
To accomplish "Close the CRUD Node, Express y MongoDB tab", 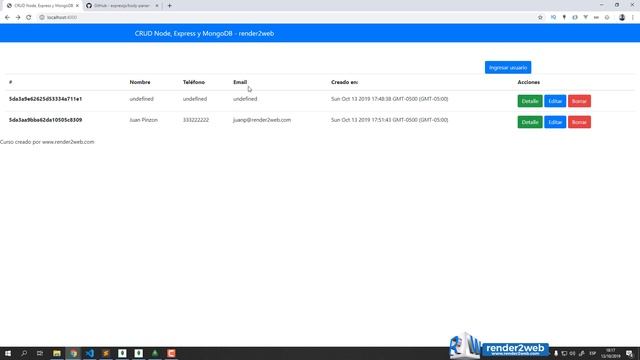I will [77, 6].
